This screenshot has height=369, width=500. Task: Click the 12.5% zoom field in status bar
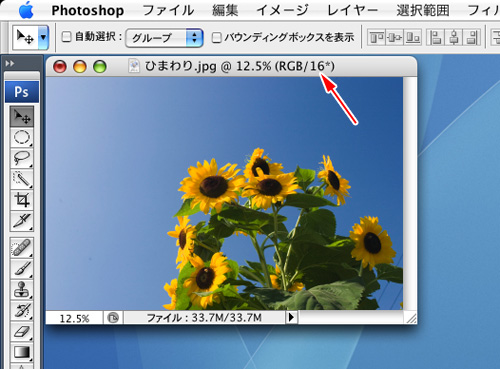(x=74, y=318)
